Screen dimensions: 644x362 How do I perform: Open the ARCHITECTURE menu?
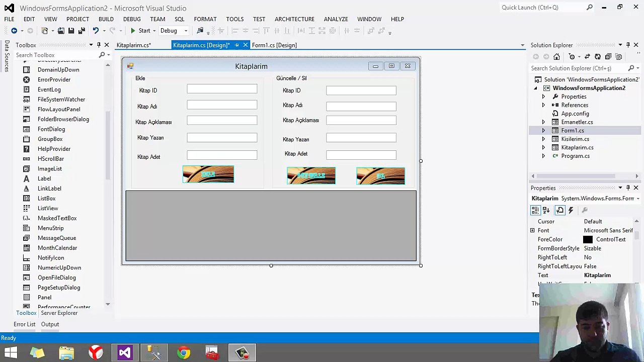[x=294, y=19]
